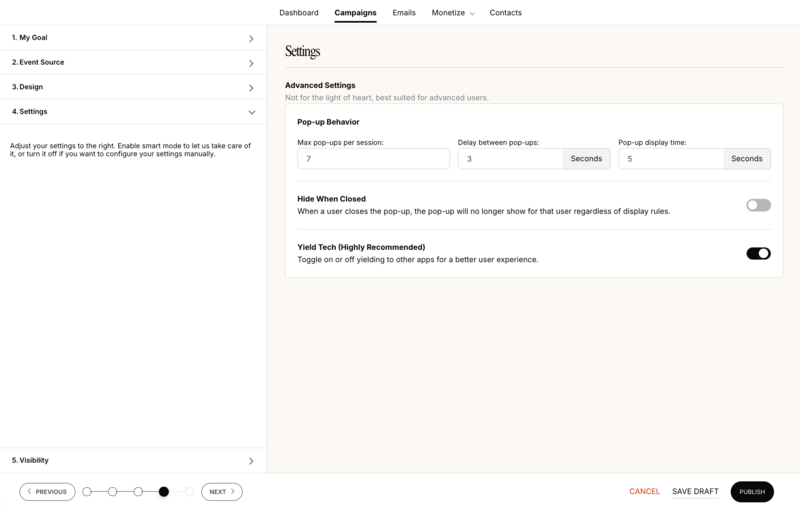This screenshot has width=800, height=505.
Task: Collapse the Settings section chevron
Action: coord(252,112)
